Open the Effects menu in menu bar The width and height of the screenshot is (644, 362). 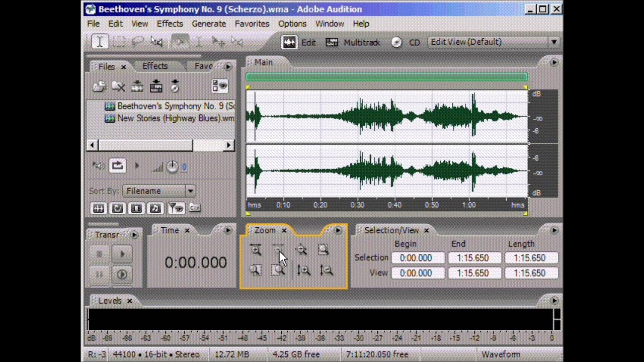pyautogui.click(x=170, y=24)
